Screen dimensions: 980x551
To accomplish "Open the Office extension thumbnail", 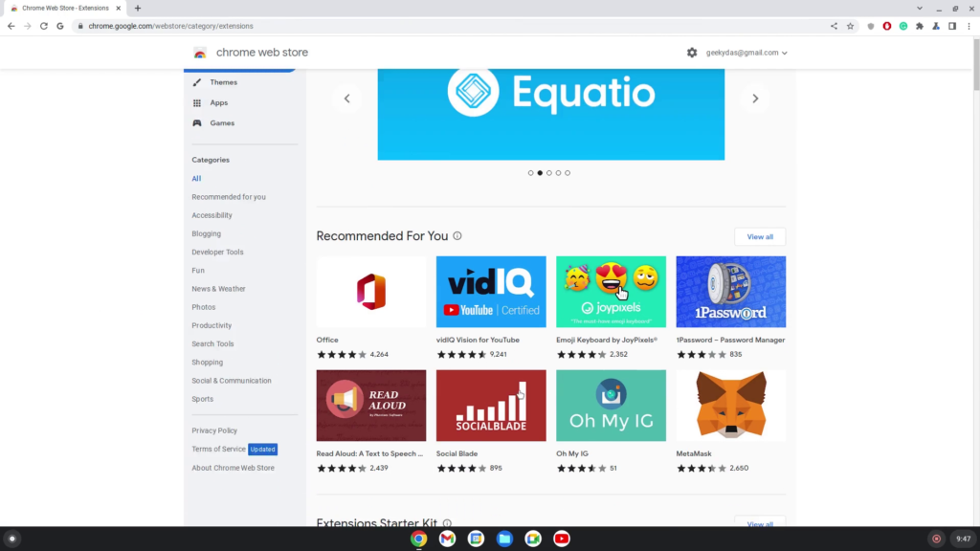I will click(x=371, y=292).
